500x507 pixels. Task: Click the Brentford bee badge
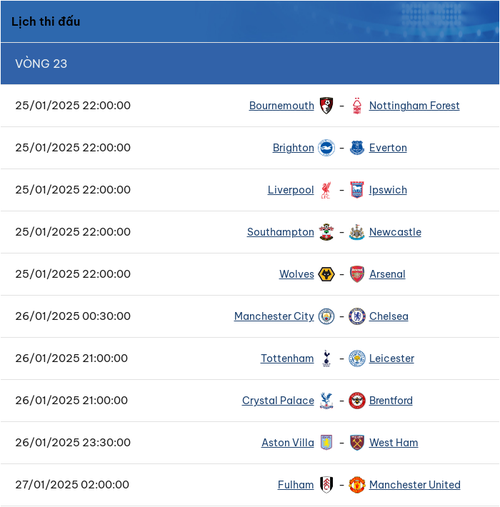[x=357, y=400]
